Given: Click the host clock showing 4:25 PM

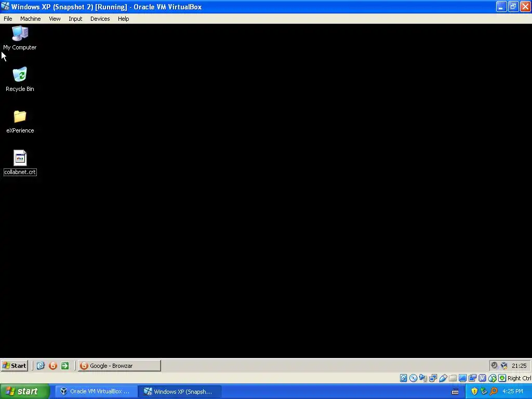Looking at the screenshot, I should [x=513, y=391].
